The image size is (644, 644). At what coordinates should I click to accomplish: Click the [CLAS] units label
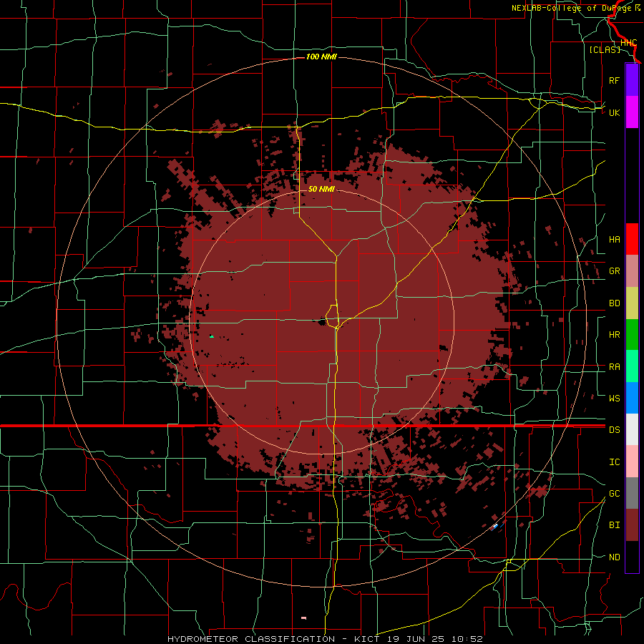point(605,49)
